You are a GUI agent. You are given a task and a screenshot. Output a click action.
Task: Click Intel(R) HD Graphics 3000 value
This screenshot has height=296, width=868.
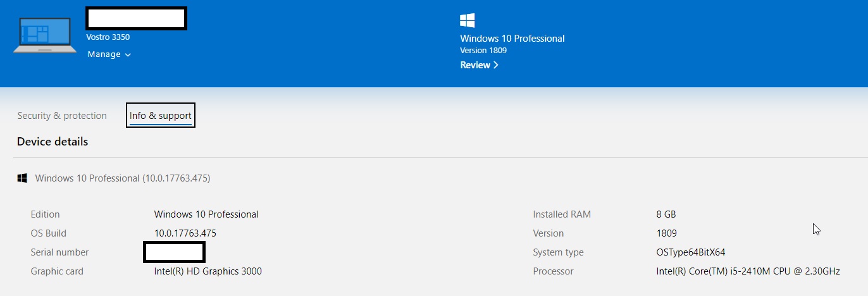click(208, 271)
